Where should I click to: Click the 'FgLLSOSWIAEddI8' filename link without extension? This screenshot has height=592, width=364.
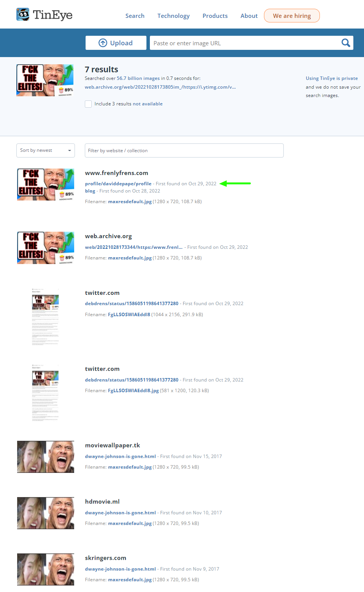pos(129,315)
